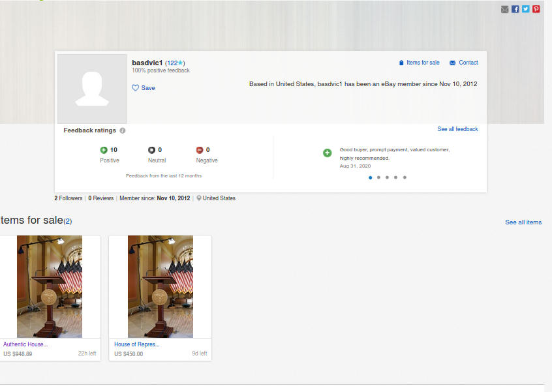The image size is (552, 392).
Task: Share profile via email icon
Action: [x=504, y=10]
